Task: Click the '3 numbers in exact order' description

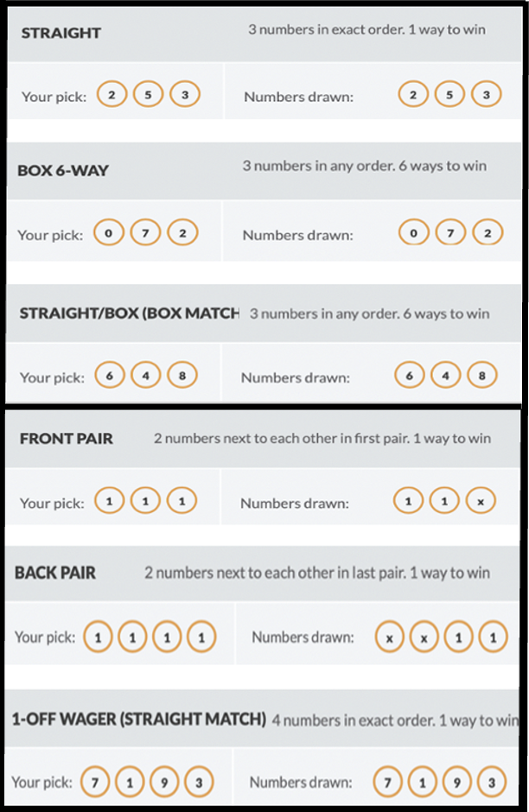Action: tap(327, 29)
